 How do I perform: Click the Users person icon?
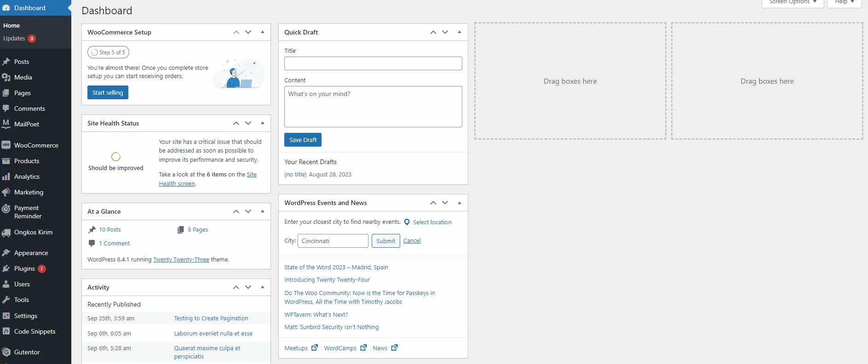[6, 284]
